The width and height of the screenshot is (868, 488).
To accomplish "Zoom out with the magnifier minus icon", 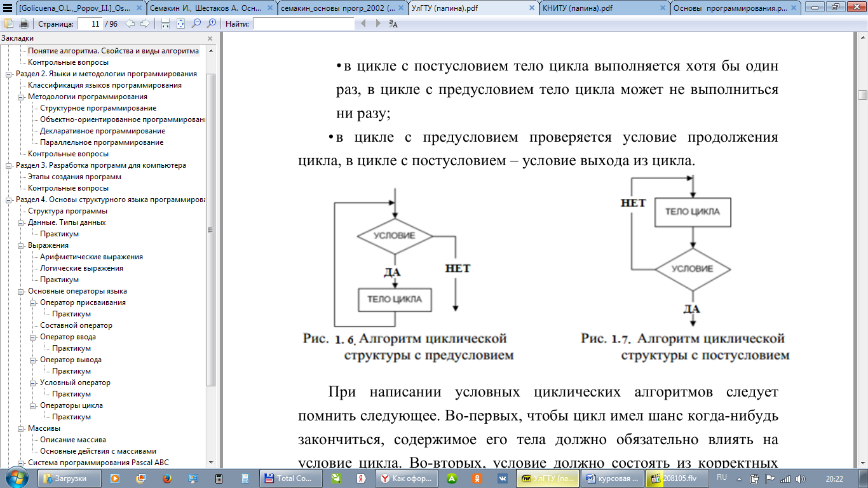I will 196,24.
